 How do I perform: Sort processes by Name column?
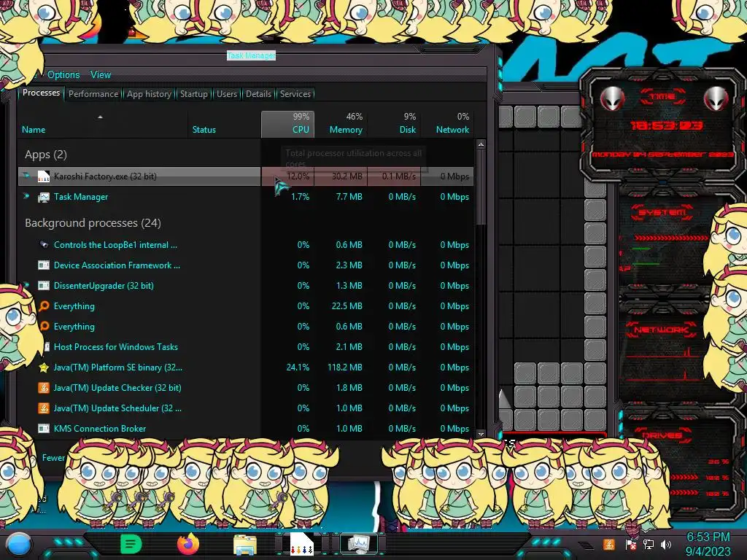click(x=102, y=124)
